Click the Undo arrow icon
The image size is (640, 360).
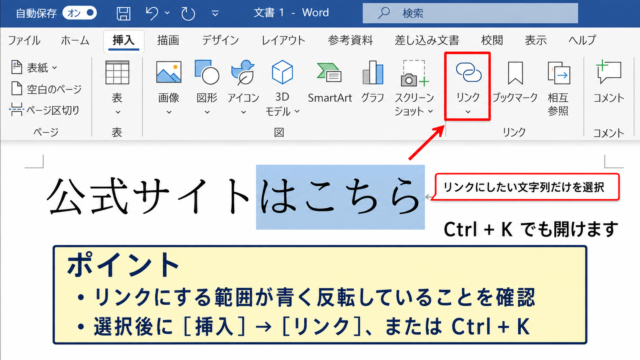coord(151,13)
